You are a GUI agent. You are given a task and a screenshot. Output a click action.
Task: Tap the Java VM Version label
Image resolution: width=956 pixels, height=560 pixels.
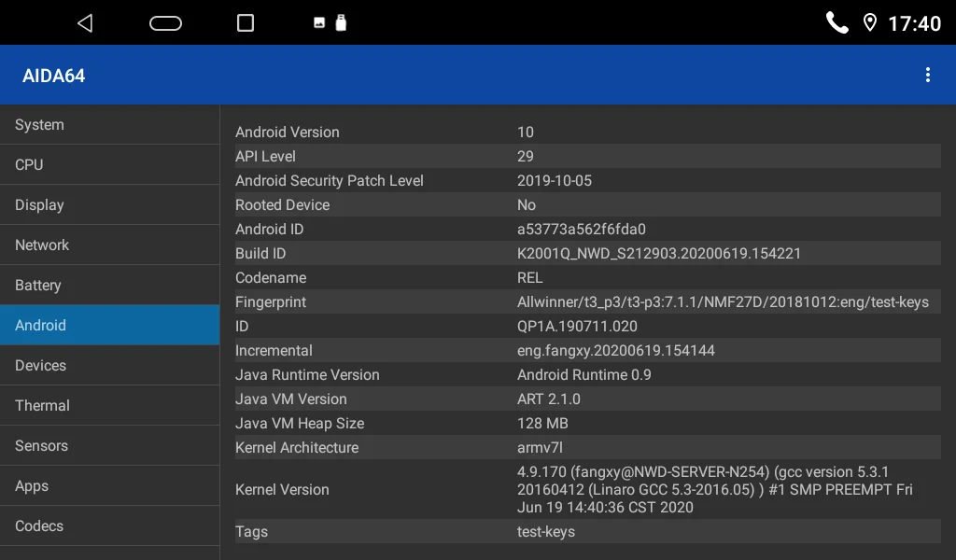point(291,399)
